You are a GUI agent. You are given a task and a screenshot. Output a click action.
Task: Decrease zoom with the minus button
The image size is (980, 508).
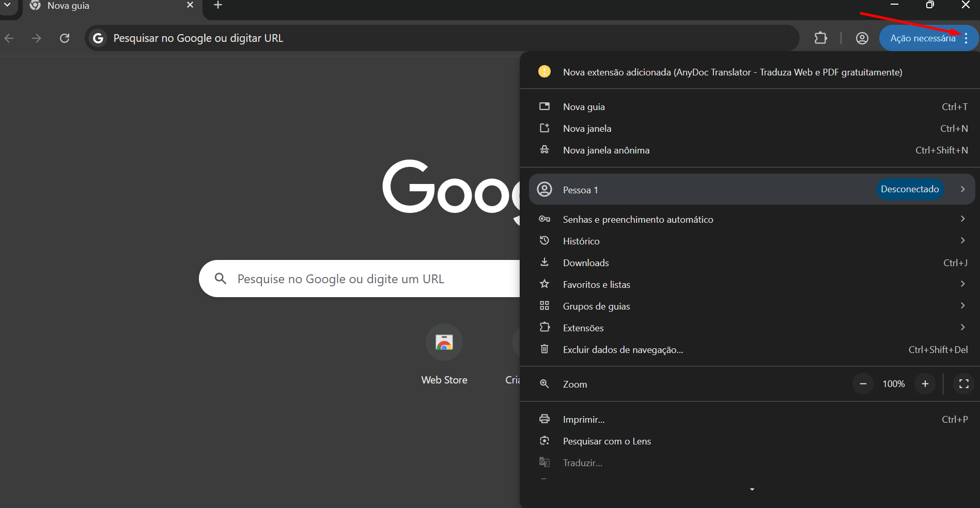(x=863, y=383)
